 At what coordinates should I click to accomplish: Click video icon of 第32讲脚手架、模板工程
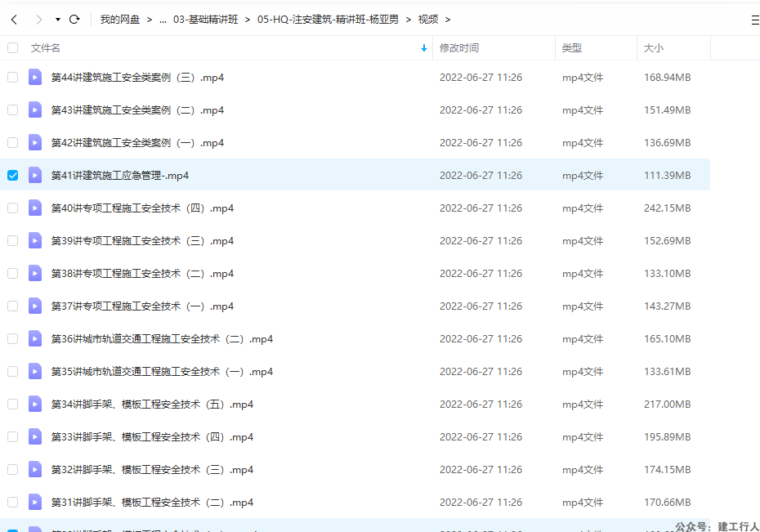click(x=35, y=470)
